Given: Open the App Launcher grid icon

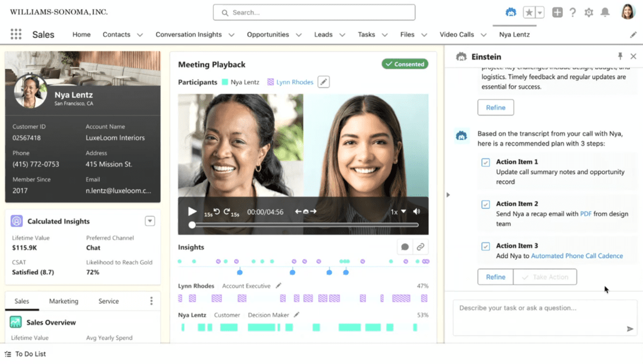Looking at the screenshot, I should (x=16, y=34).
